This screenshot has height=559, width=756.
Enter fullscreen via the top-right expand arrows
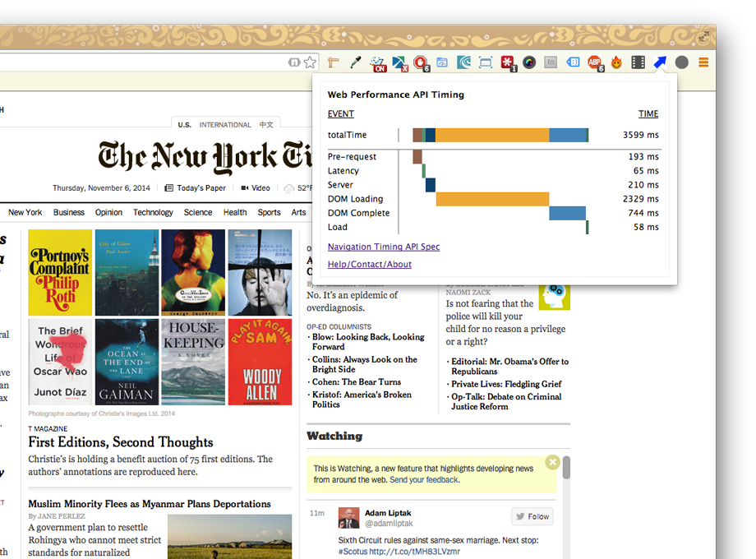703,37
